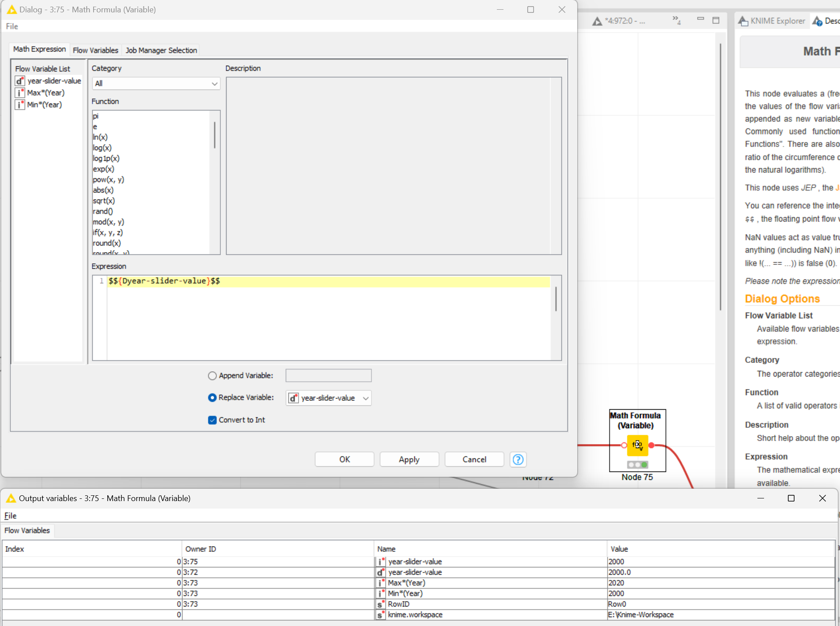Click the Row0 value cell
Viewport: 840px width, 626px height.
[721, 604]
